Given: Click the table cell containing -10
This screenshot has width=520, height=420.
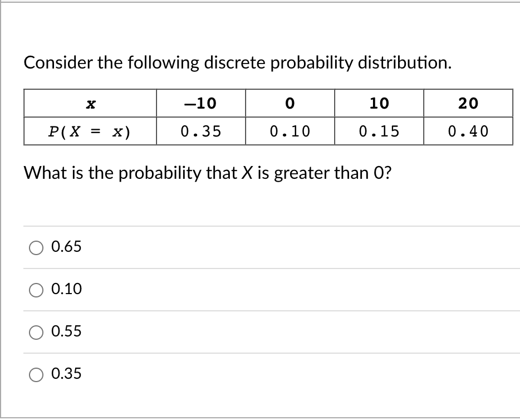Looking at the screenshot, I should tap(200, 102).
